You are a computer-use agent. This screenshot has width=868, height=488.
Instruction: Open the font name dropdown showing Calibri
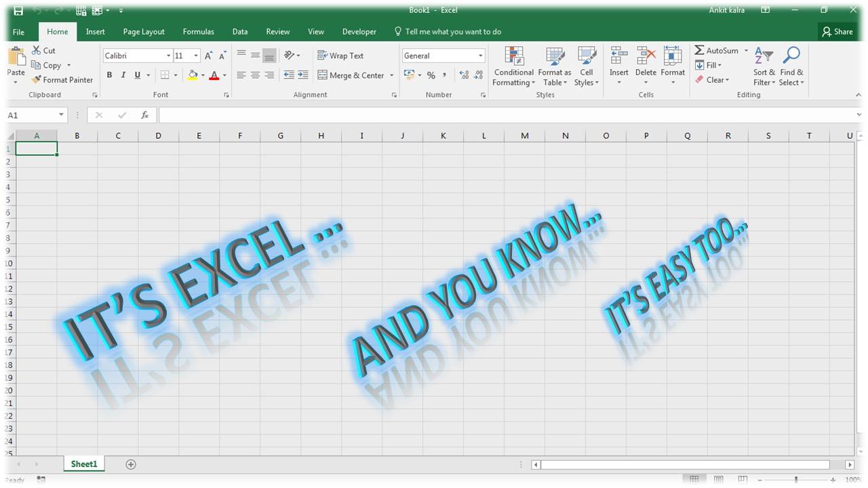[169, 56]
